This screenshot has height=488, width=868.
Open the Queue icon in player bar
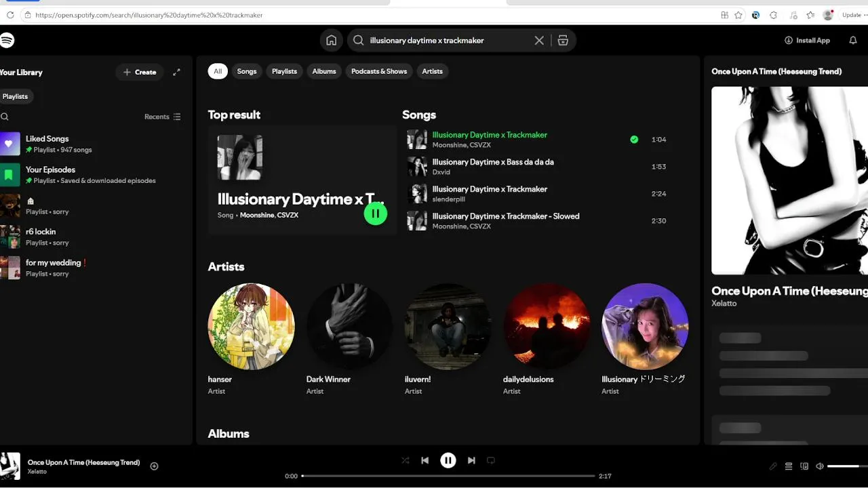coord(789,466)
